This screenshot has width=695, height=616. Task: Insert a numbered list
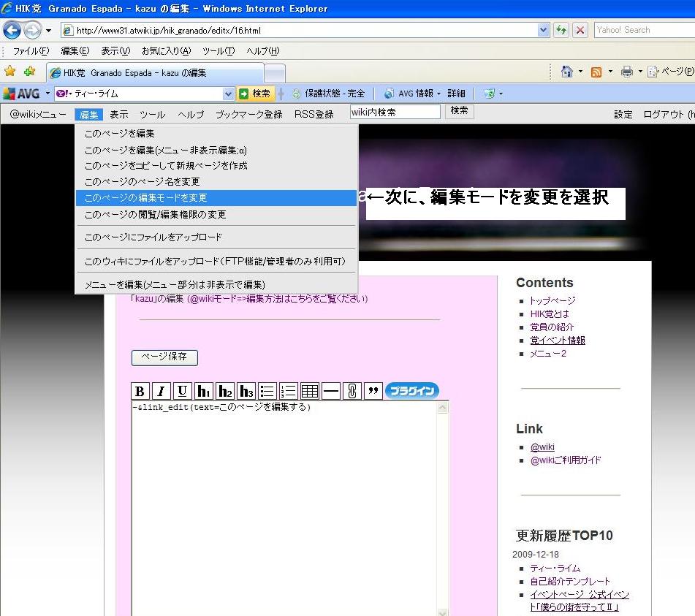288,391
